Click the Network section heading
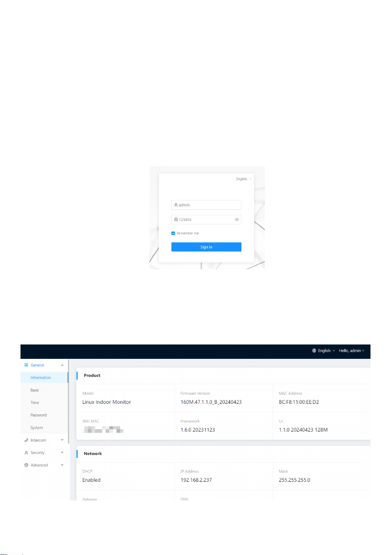Viewport: 392px width, 555px height. (93, 454)
